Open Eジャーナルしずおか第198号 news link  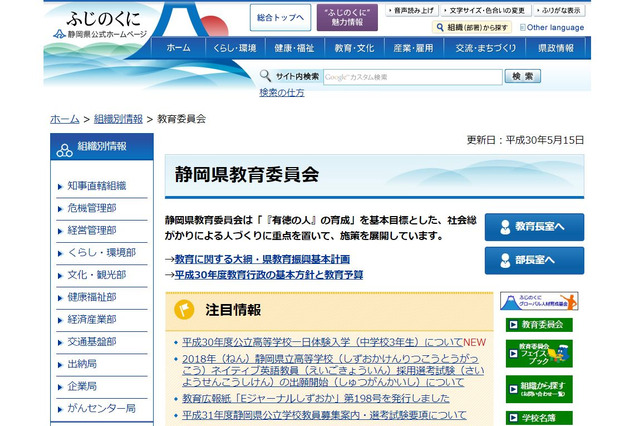316,398
